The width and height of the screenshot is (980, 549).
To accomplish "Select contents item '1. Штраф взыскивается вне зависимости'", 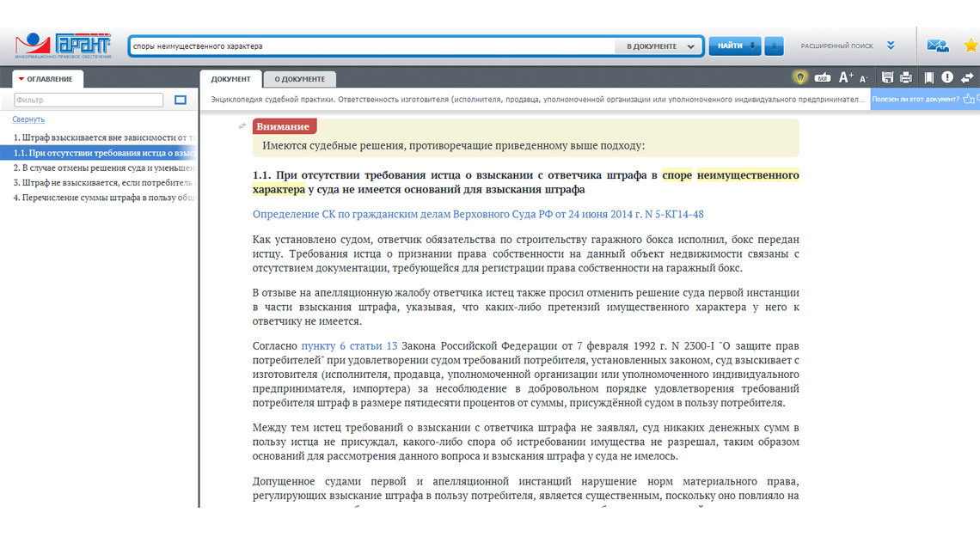I will [x=104, y=137].
